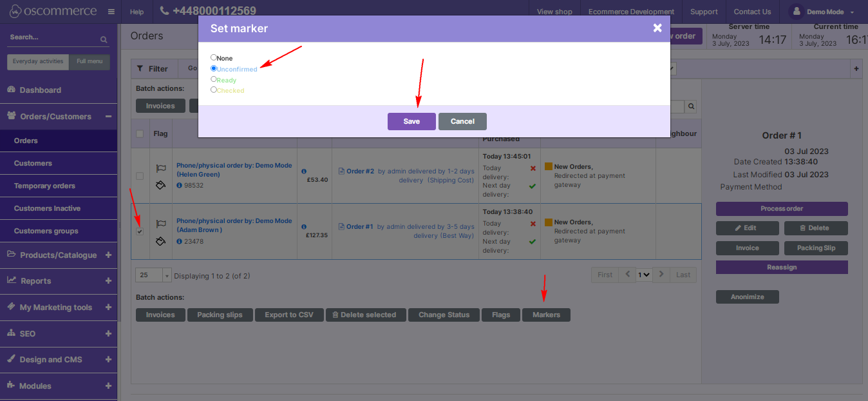Click the sidebar search magnifier icon
868x401 pixels.
coord(104,39)
